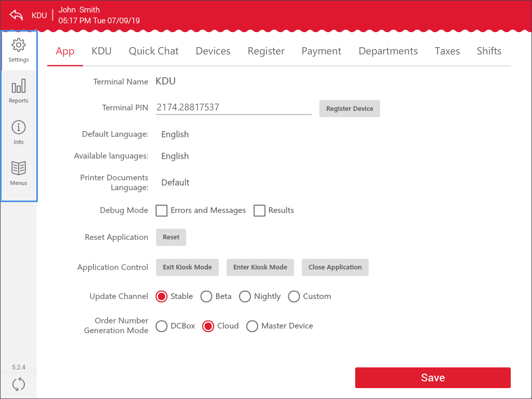Open Reports bar chart icon
Viewport: 532px width, 399px height.
19,87
